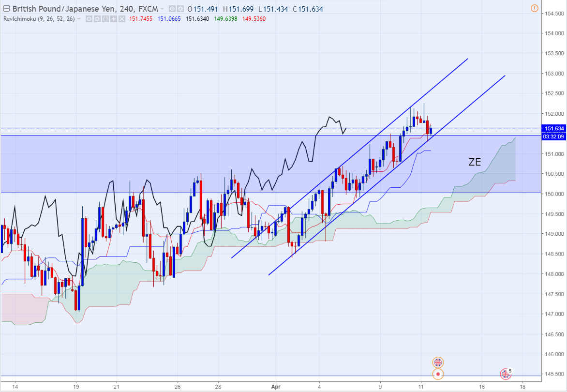Open the red dot event marker
The width and height of the screenshot is (567, 392).
438,374
